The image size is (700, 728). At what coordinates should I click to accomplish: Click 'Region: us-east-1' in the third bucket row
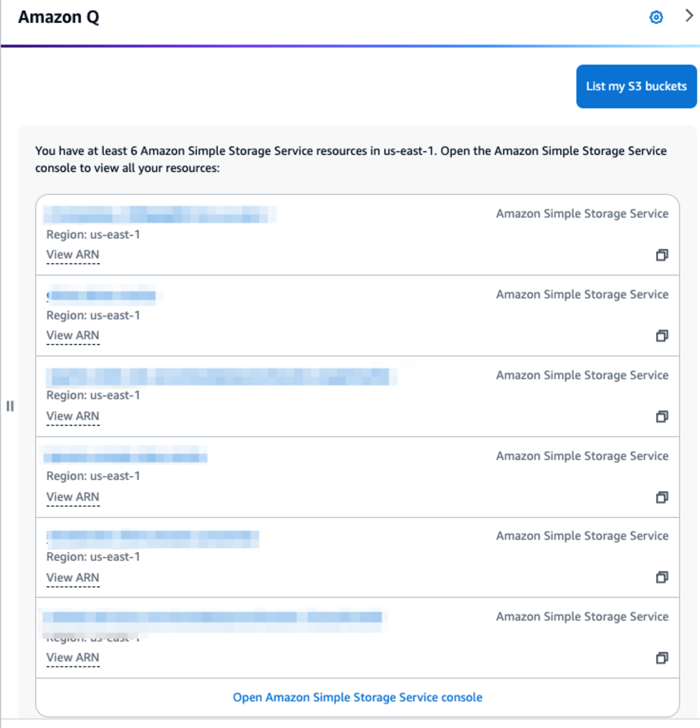[93, 395]
